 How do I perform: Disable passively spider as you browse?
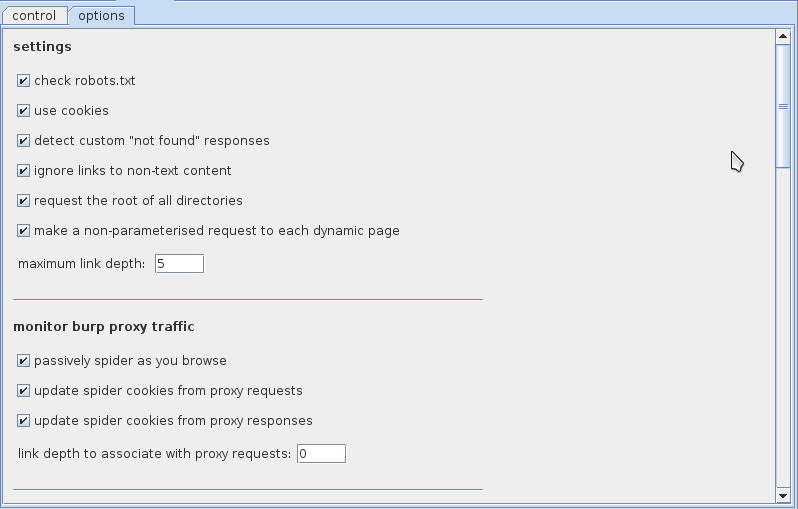[x=23, y=360]
